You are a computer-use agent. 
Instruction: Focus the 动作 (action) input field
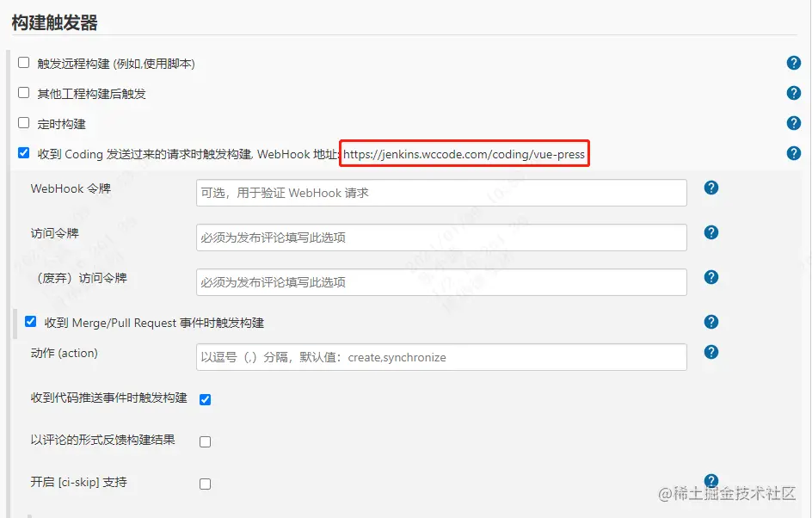441,357
